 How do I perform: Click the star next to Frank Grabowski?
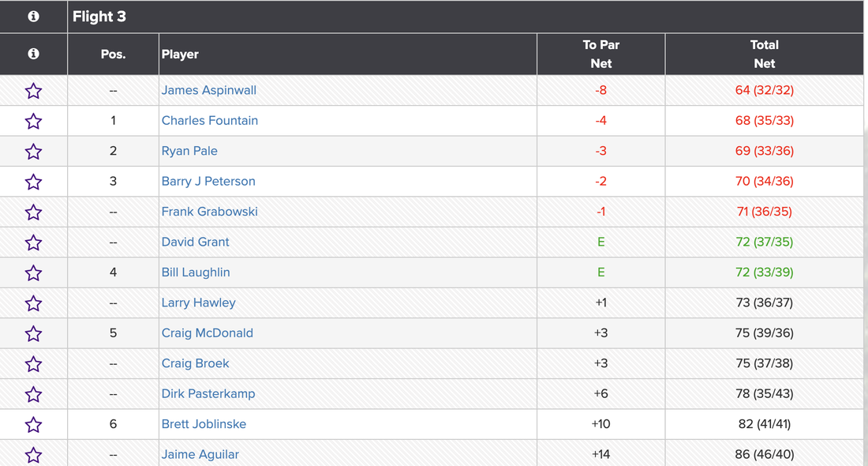coord(33,212)
